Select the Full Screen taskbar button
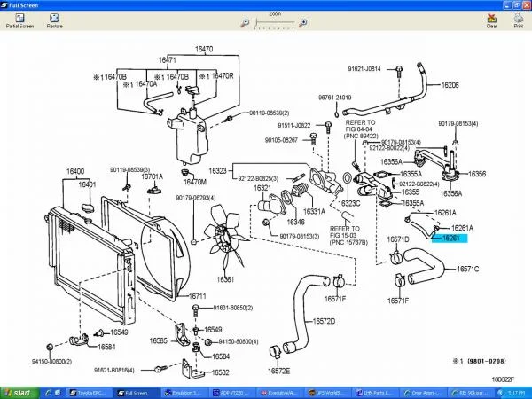 click(136, 393)
